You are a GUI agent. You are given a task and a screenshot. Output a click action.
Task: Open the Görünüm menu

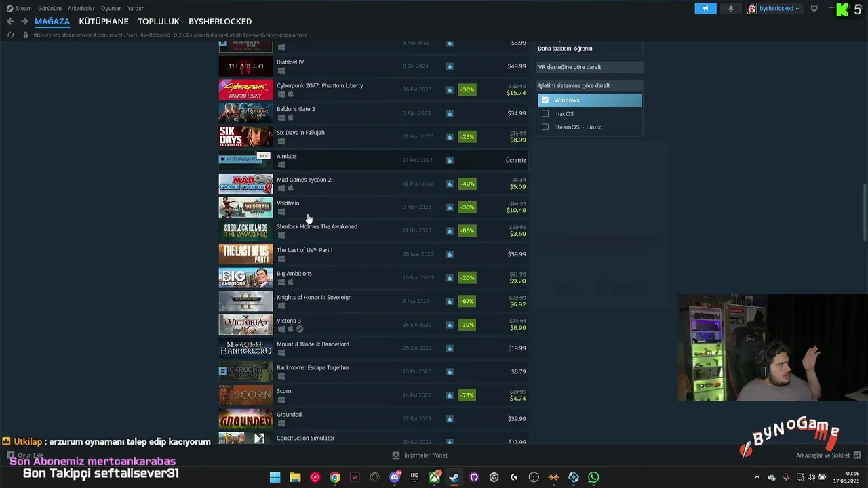click(x=50, y=9)
